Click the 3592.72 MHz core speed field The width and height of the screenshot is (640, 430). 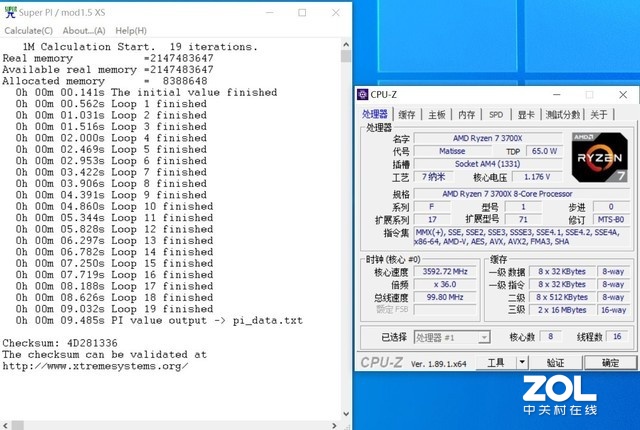tap(445, 272)
